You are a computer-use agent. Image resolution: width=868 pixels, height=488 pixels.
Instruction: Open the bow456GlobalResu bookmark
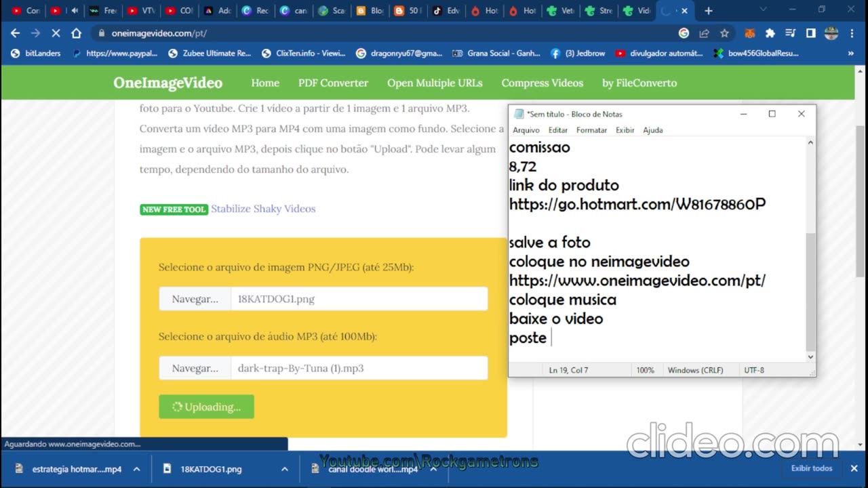(x=756, y=53)
